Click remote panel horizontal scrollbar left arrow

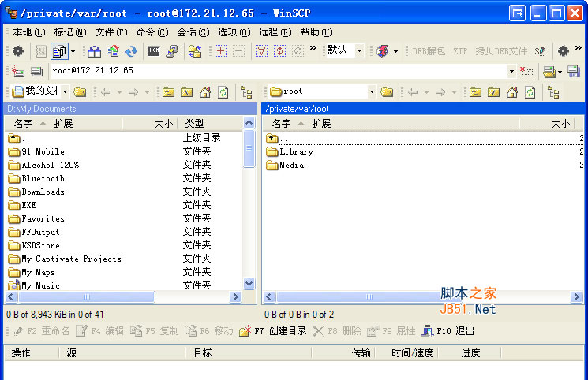268,296
